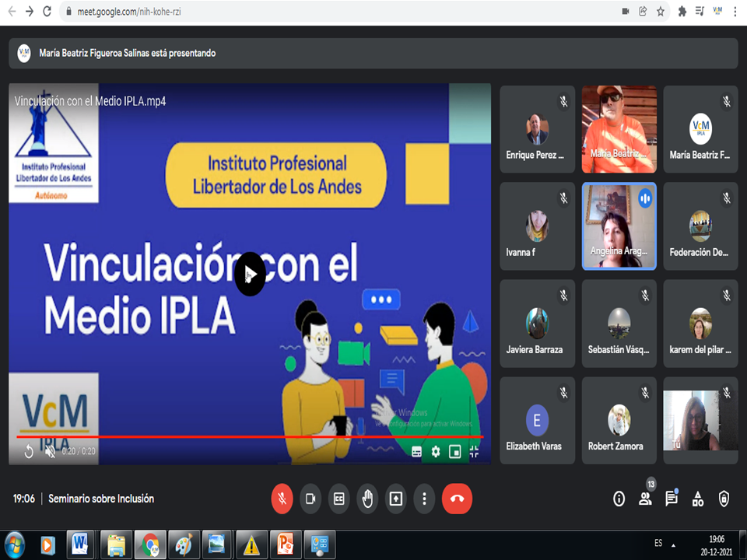Click the share page icon in address bar
The image size is (747, 560).
(643, 12)
